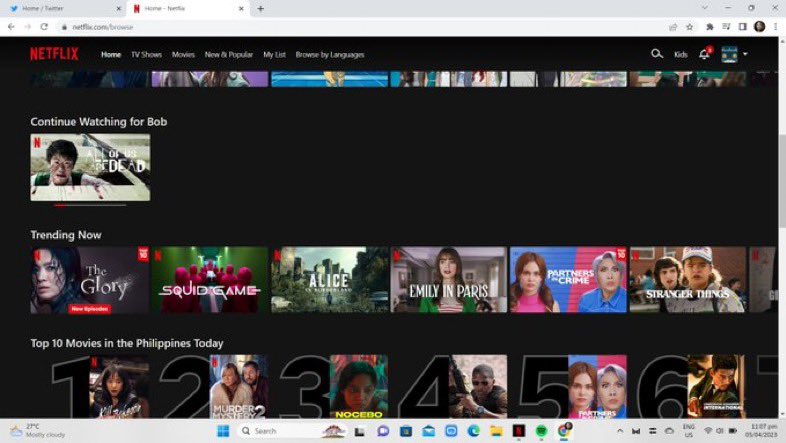Close the Twitter browser tab
Image resolution: width=786 pixels, height=443 pixels.
point(119,9)
